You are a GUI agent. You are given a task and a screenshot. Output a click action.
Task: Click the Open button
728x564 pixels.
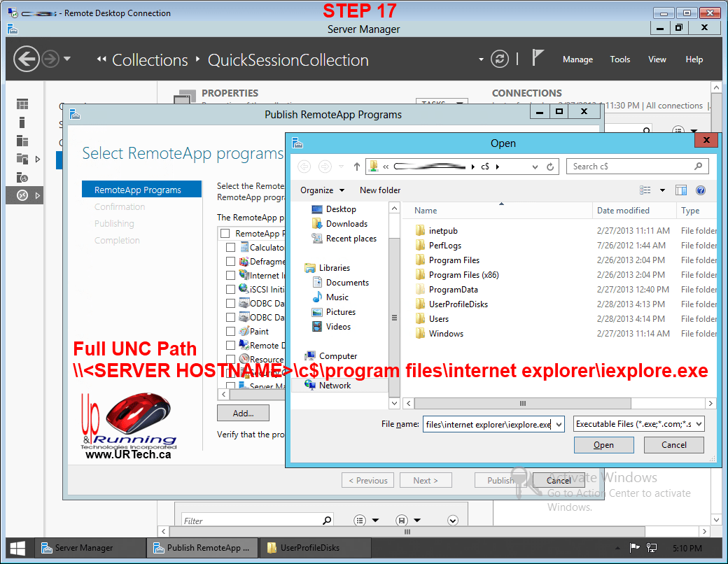click(603, 445)
